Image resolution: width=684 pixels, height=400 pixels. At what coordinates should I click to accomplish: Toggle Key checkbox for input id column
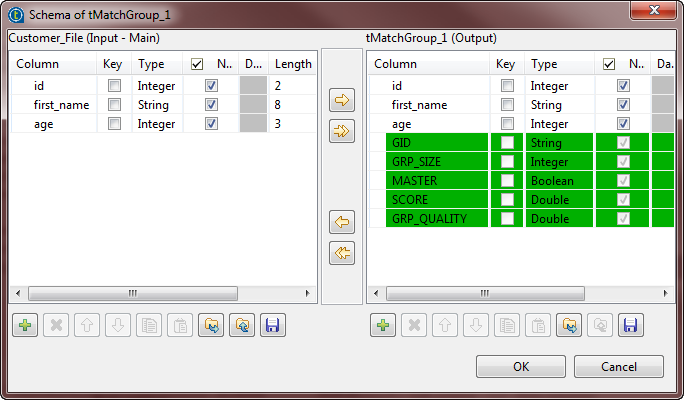[114, 86]
